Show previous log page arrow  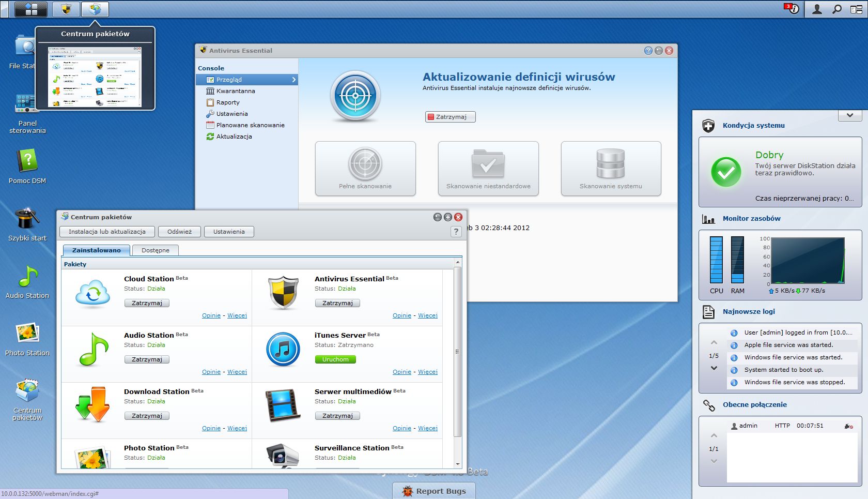pos(714,342)
